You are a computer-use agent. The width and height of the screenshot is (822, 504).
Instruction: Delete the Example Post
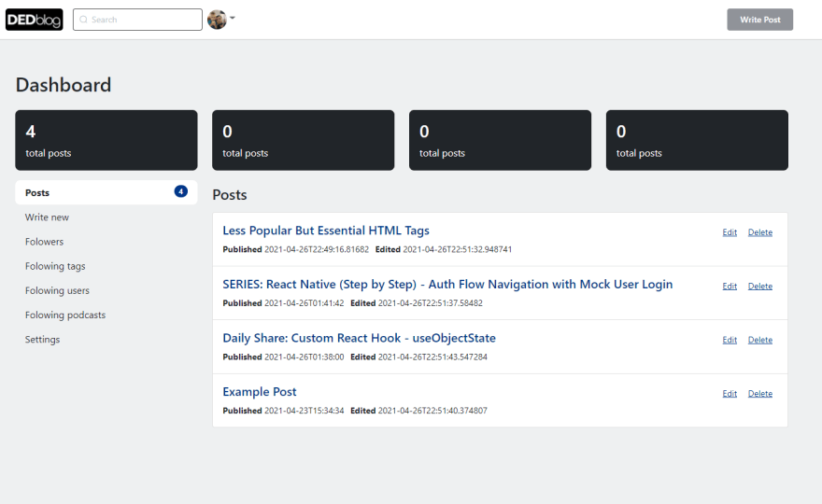pos(760,394)
